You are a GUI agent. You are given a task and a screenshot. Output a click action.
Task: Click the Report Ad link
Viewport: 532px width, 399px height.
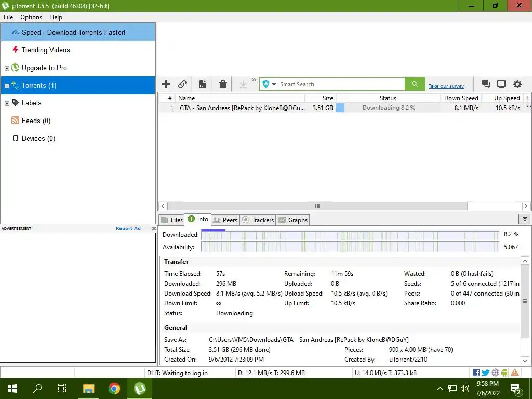pyautogui.click(x=128, y=228)
